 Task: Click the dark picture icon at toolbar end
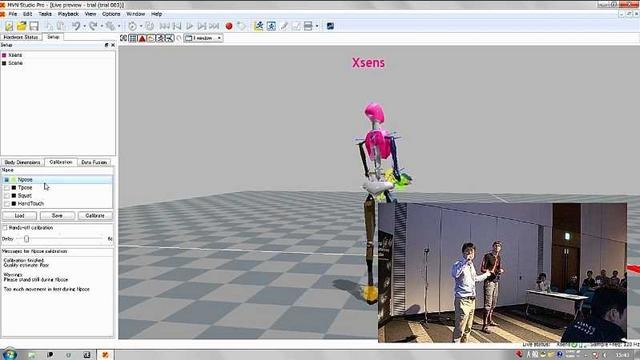point(330,26)
